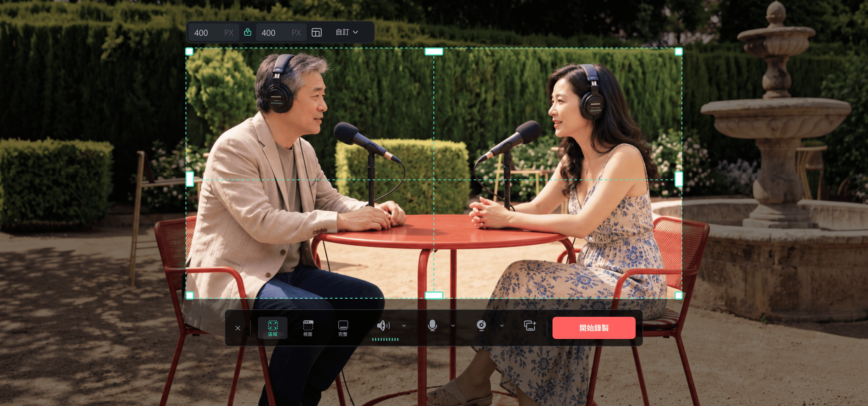Click the right-middle edge selection handle
868x406 pixels.
(679, 179)
